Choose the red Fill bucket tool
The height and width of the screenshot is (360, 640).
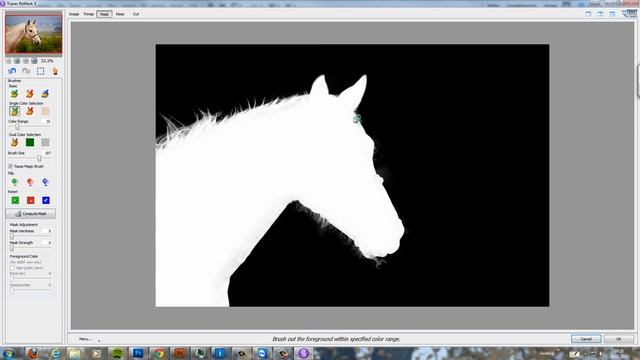[30, 182]
